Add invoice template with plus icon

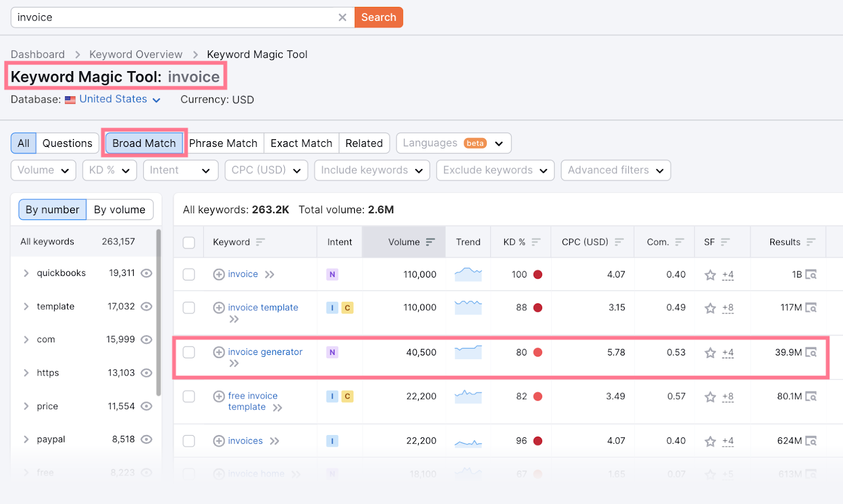[x=219, y=308]
